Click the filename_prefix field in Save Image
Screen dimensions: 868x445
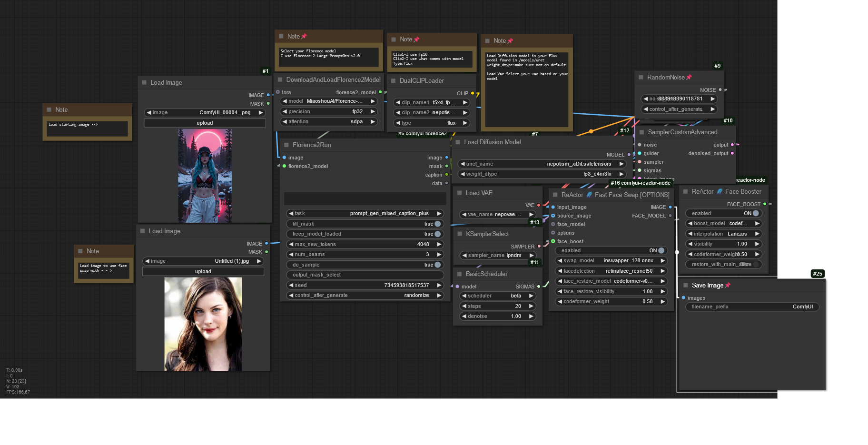coord(752,307)
